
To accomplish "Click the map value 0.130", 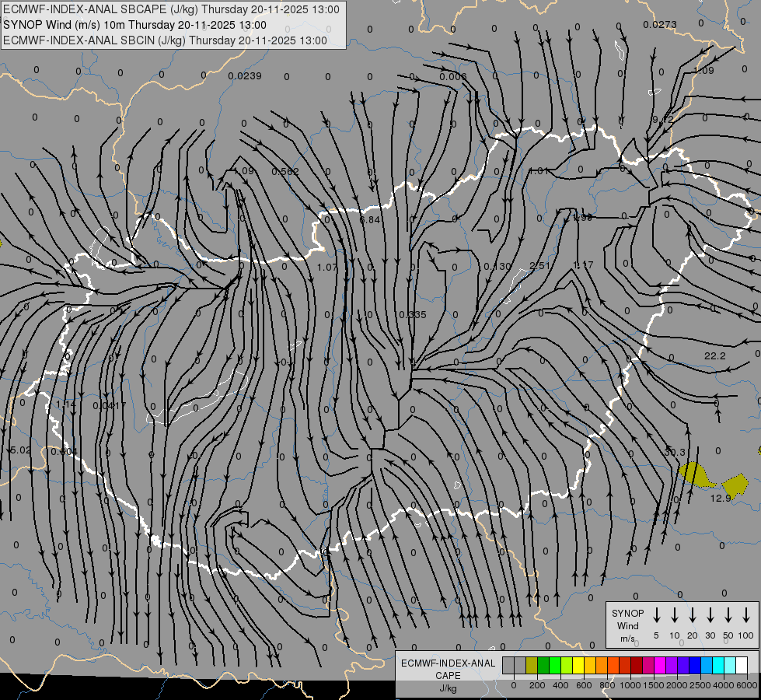I will pyautogui.click(x=497, y=267).
